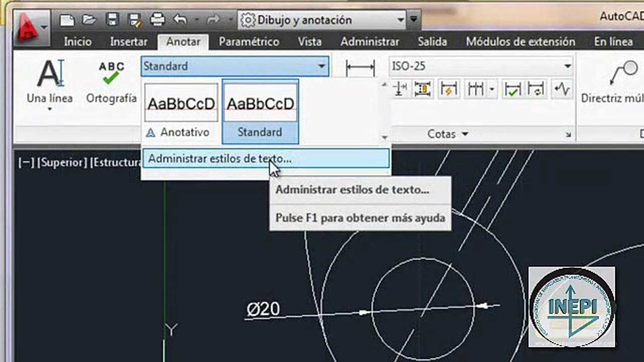Click the Ø20 dimension text in drawing
The height and width of the screenshot is (362, 644).
click(263, 309)
